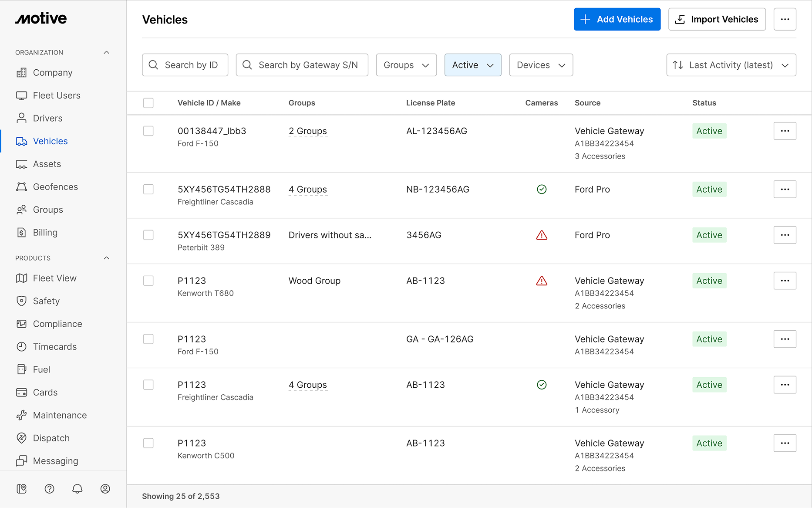The width and height of the screenshot is (812, 508).
Task: Click Vehicle ID / Make column header
Action: (209, 103)
